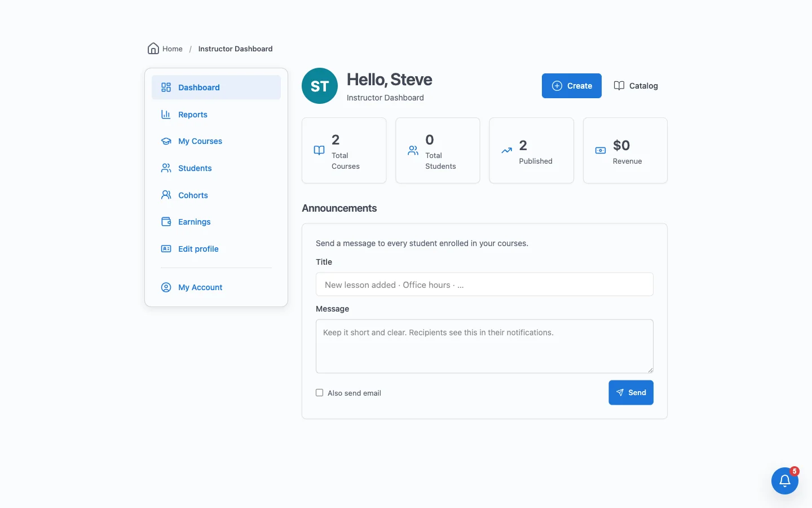Click the Home house icon in breadcrumb
This screenshot has height=508, width=812.
tap(153, 49)
